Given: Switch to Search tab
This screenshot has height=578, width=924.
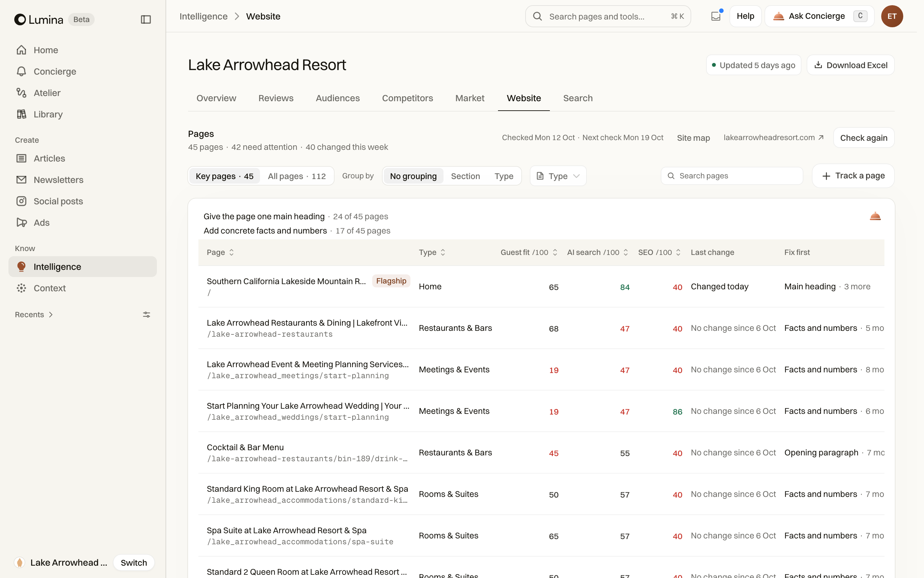Looking at the screenshot, I should point(578,98).
